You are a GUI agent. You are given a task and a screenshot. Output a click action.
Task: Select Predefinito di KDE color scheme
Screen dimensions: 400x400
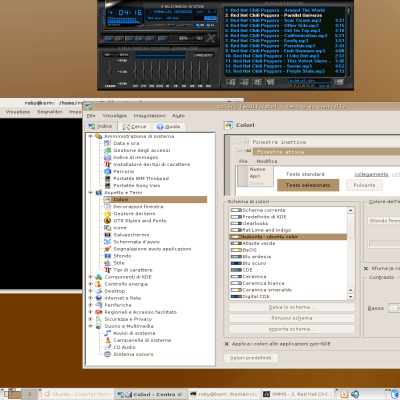coord(288,217)
